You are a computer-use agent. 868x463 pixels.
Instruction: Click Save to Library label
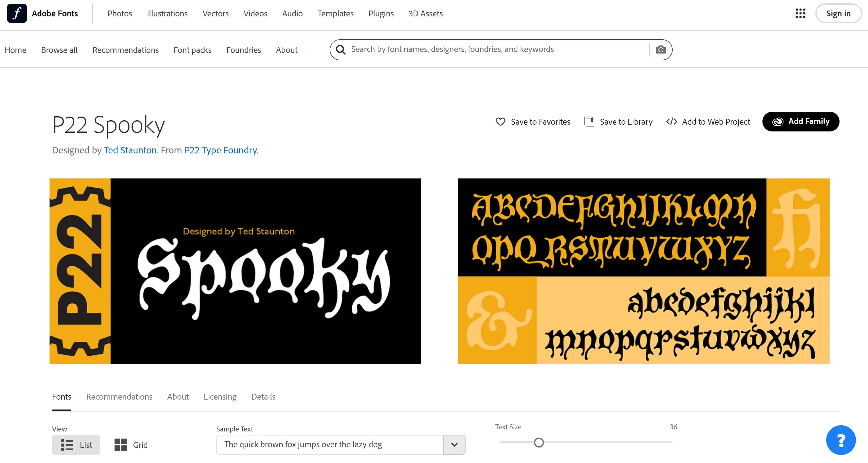[x=626, y=122]
